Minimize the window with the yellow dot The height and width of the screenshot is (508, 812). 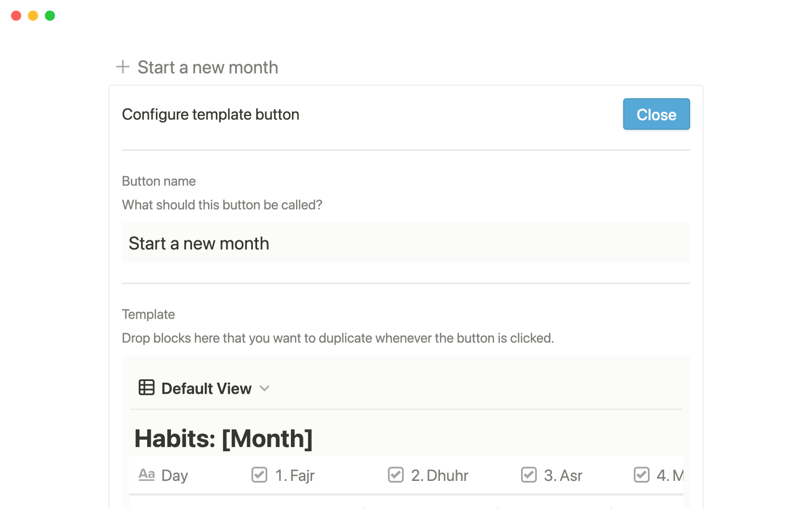pyautogui.click(x=33, y=16)
